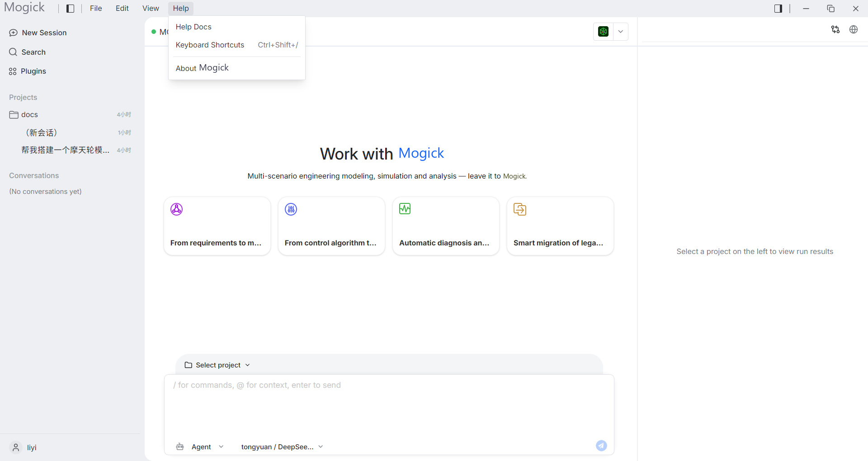The image size is (868, 461).
Task: Open About Mogick entry
Action: click(x=237, y=68)
